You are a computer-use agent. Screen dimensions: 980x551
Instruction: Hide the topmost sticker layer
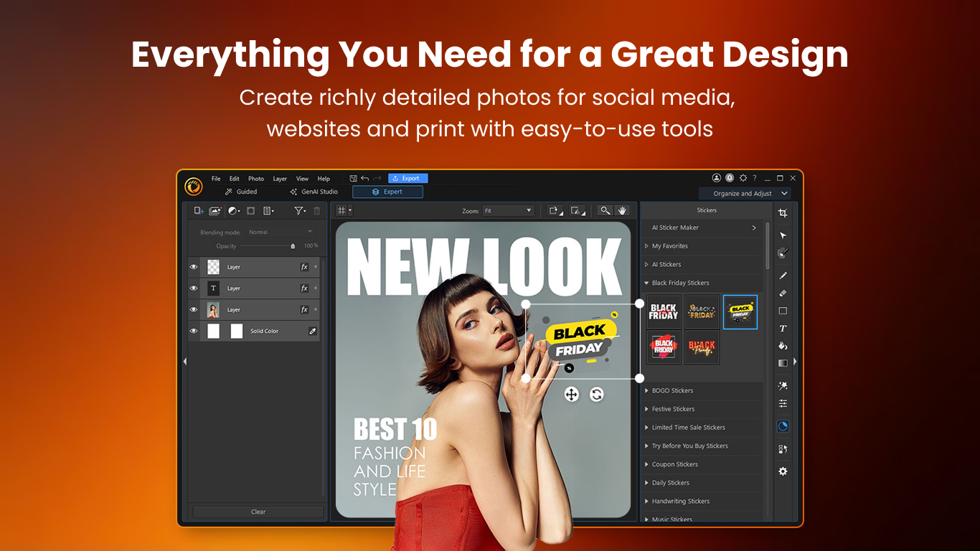(x=193, y=267)
